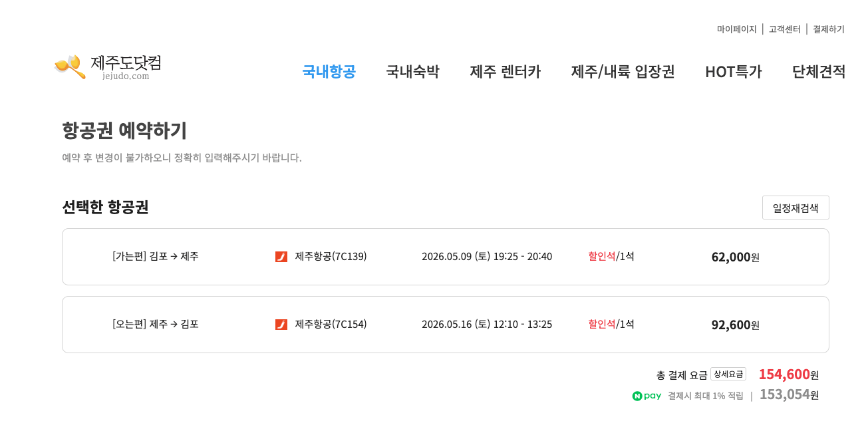Click the 62,000원 fare on the outbound flight
Screen dimensions: 868x439
[x=734, y=257]
